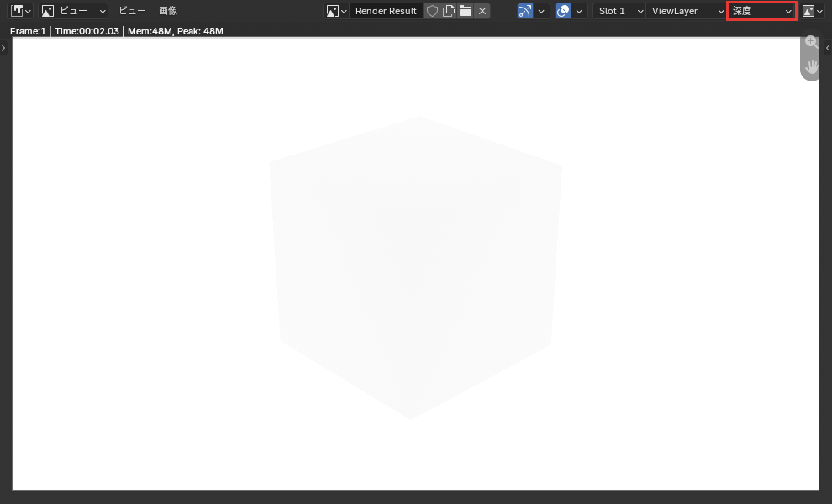The width and height of the screenshot is (832, 504).
Task: Expand the right sidebar region arrow
Action: click(x=828, y=48)
